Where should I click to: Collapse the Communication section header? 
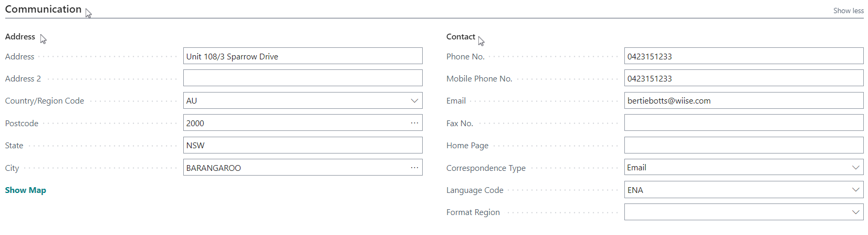coord(43,9)
